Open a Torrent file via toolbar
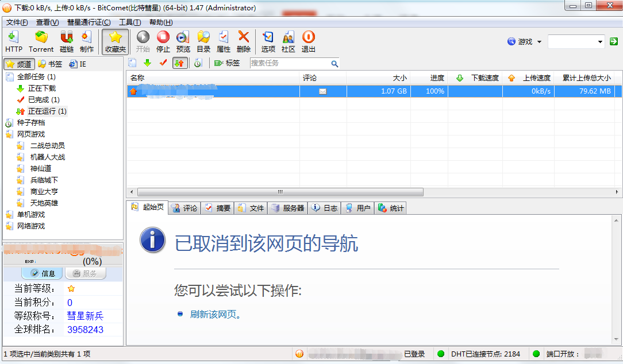 (41, 41)
